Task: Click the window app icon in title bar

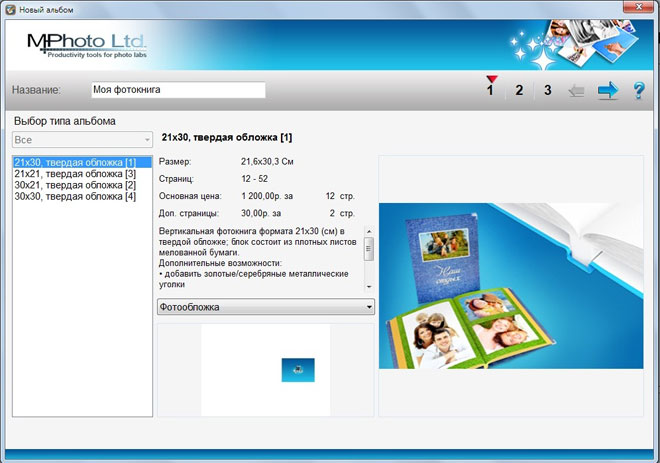Action: coord(11,9)
